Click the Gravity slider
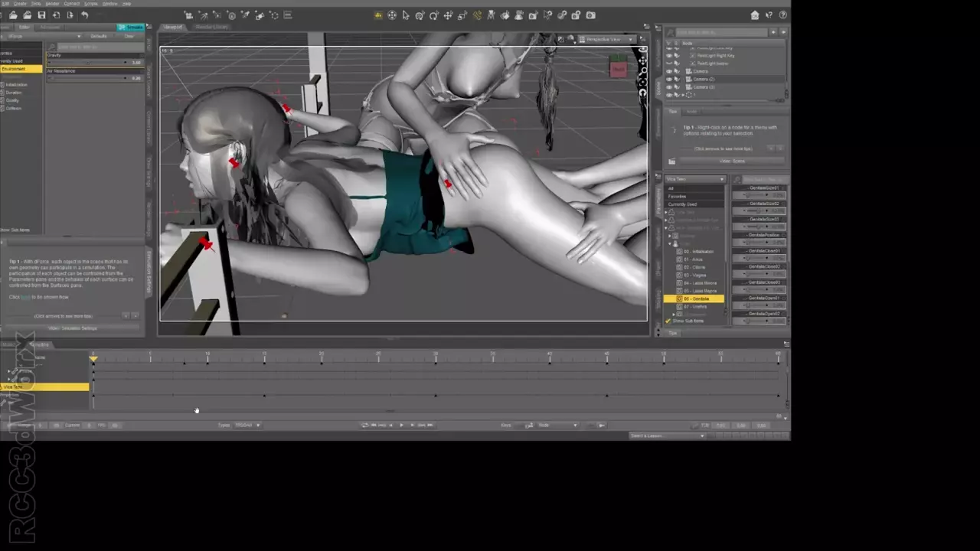The height and width of the screenshot is (551, 980). 87,63
